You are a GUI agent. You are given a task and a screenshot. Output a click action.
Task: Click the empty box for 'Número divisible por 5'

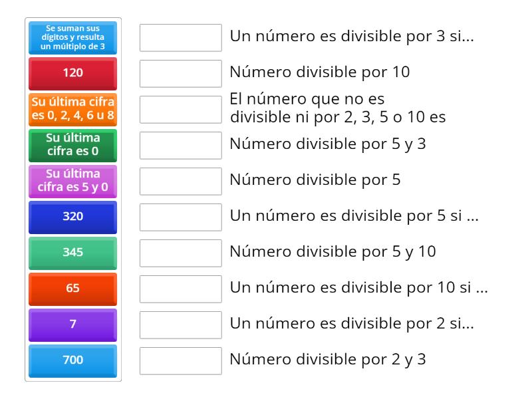pyautogui.click(x=181, y=181)
